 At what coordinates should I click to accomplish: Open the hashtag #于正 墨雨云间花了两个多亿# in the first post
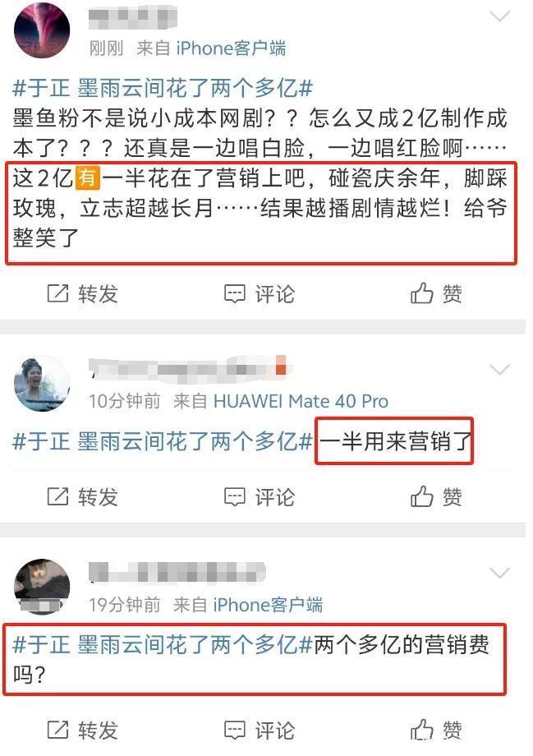pyautogui.click(x=163, y=88)
